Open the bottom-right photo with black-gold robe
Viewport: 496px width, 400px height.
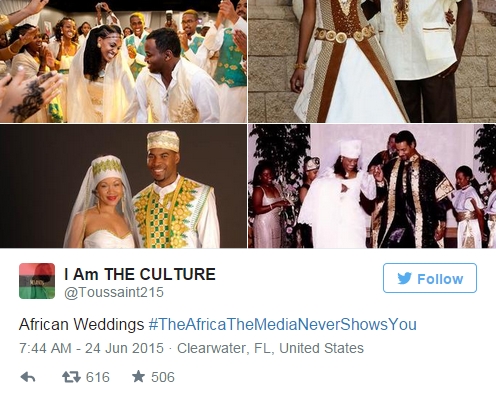[x=372, y=186]
